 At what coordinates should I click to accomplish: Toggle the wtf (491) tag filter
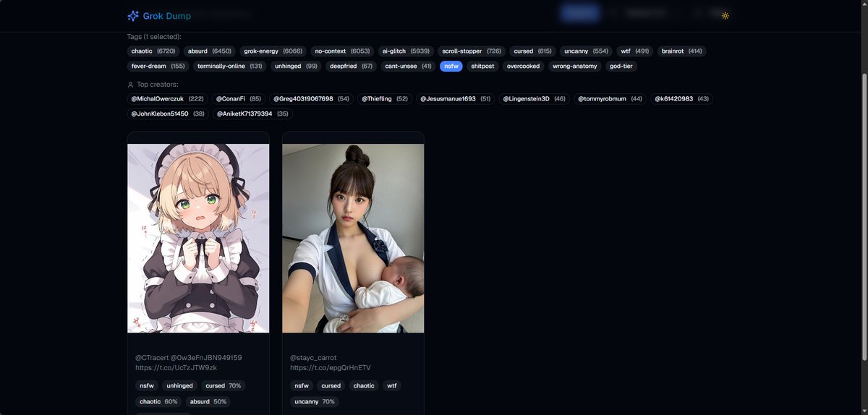[636, 51]
